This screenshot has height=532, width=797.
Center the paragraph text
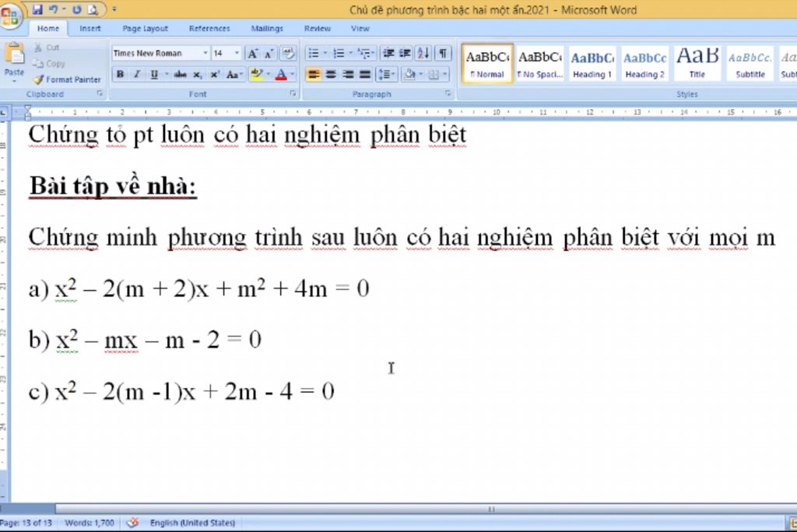[331, 75]
